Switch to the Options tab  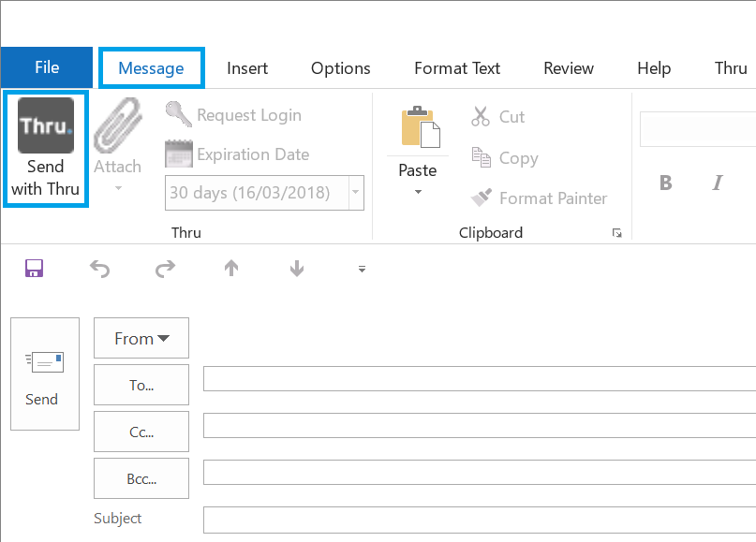point(340,68)
